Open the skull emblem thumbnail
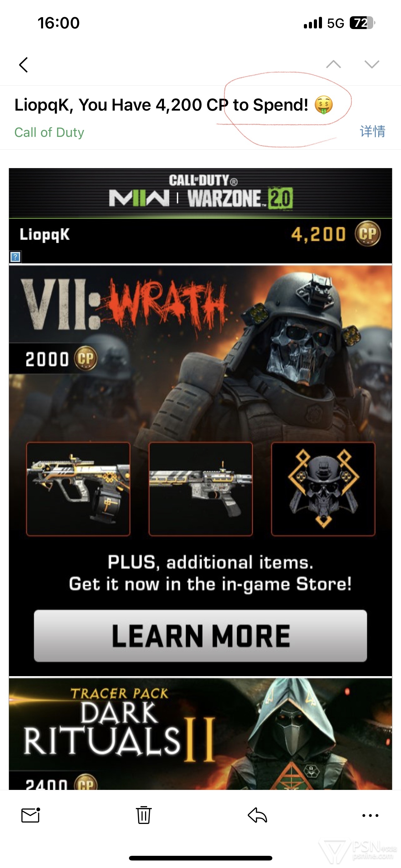This screenshot has width=401, height=868. (323, 489)
